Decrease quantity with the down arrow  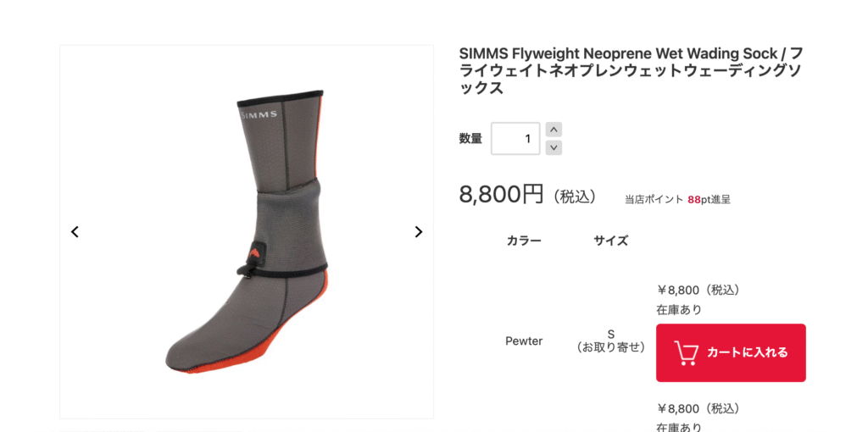tap(554, 147)
